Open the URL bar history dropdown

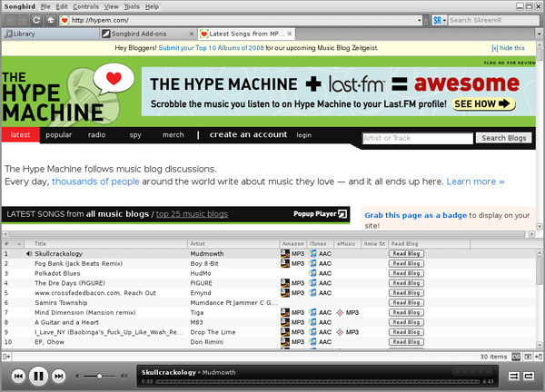tap(419, 21)
